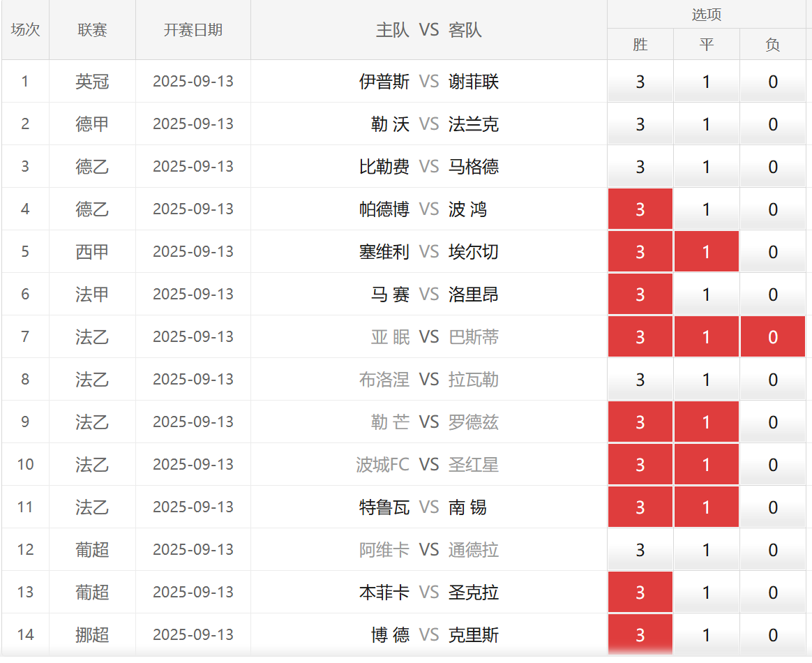Select draw (1) for 马赛 vs 洛里昂
The width and height of the screenshot is (812, 663).
point(707,294)
